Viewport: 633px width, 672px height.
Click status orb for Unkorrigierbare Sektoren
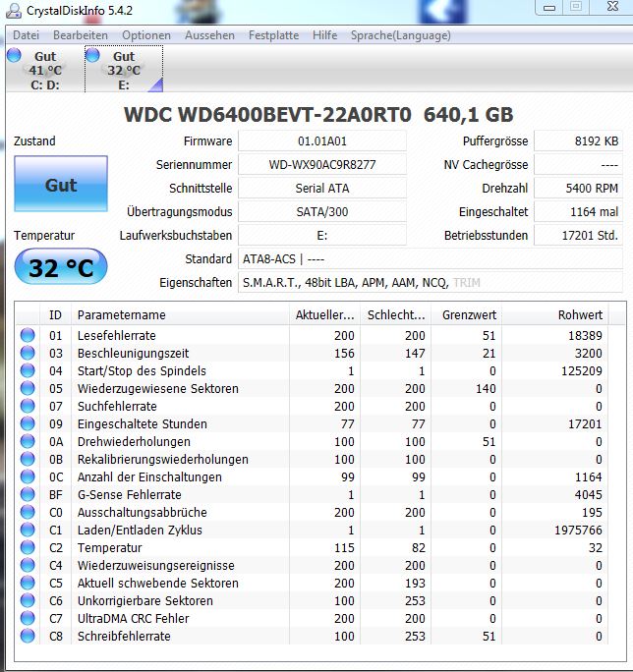28,600
